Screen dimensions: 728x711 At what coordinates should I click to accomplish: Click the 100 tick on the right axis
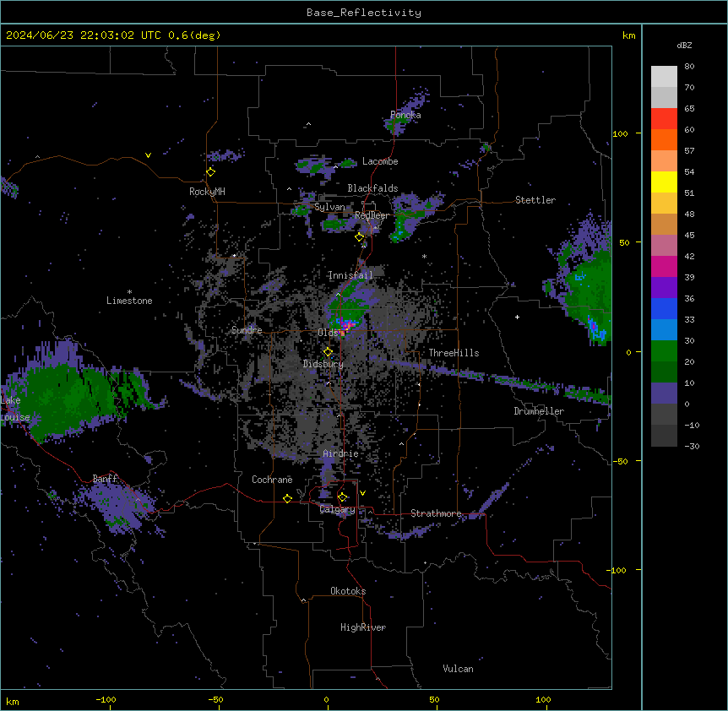(x=620, y=133)
